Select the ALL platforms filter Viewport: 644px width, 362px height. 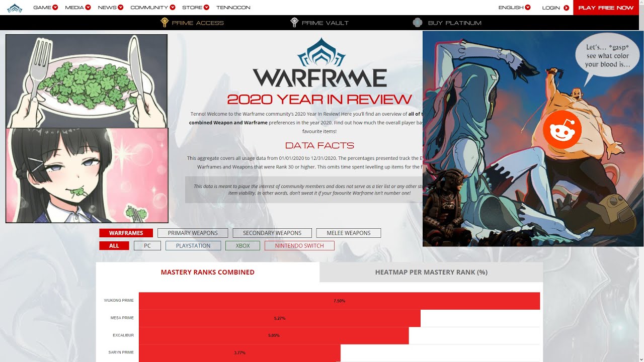pos(114,246)
